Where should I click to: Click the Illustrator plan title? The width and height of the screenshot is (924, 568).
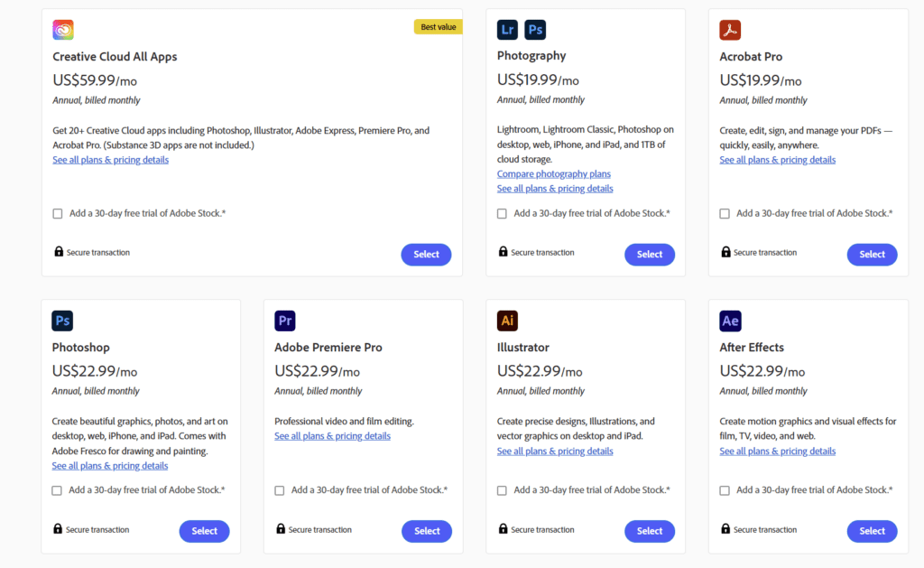pos(522,348)
